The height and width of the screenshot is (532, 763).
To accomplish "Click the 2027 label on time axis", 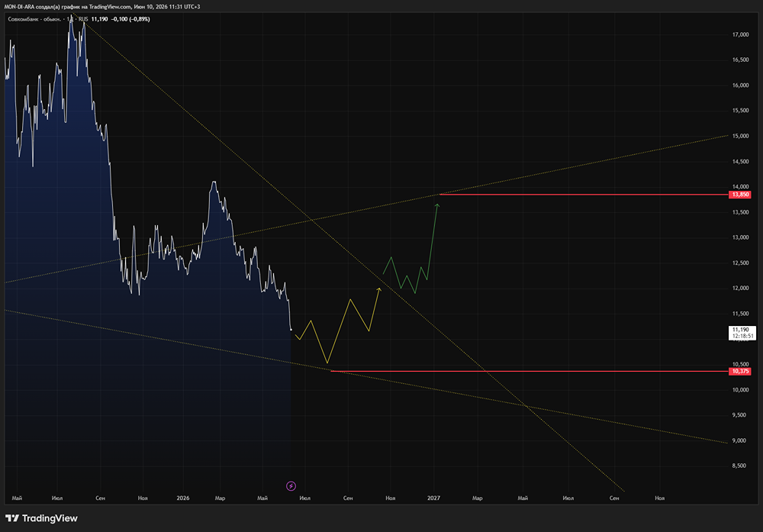I will 433,498.
